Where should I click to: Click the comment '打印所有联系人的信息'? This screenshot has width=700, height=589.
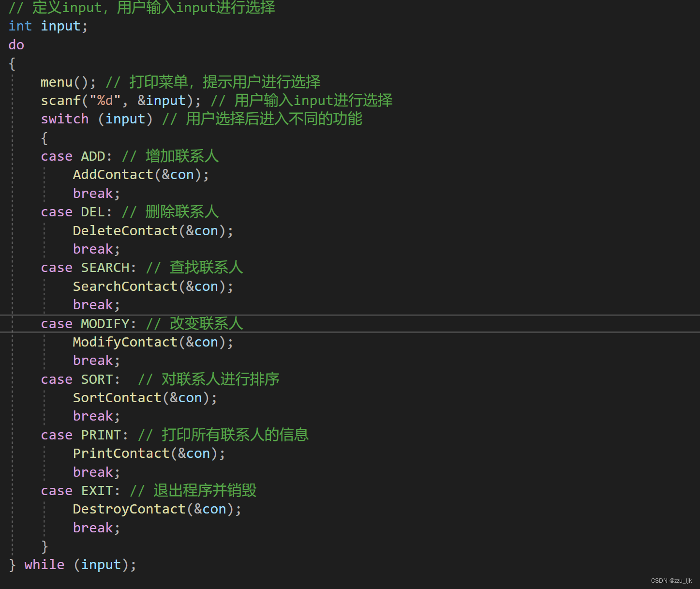pos(235,435)
